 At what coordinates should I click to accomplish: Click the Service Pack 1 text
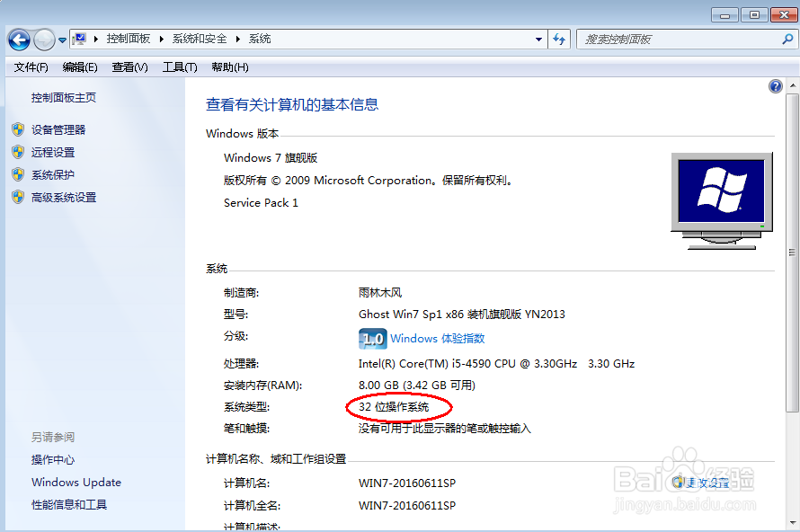click(x=261, y=202)
